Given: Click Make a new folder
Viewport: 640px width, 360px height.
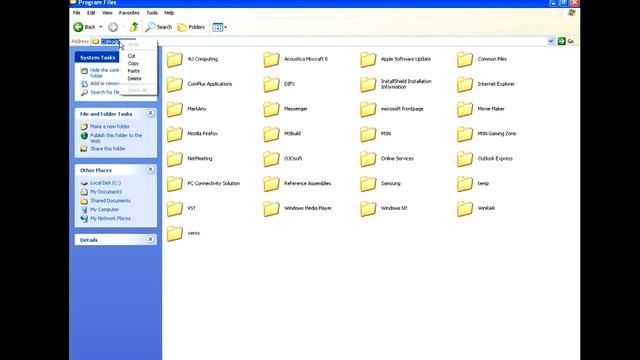Looking at the screenshot, I should pyautogui.click(x=105, y=127).
